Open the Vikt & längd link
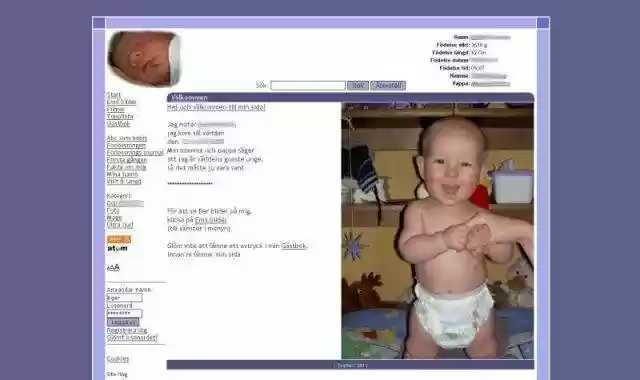Image resolution: width=640 pixels, height=380 pixels. 124,181
